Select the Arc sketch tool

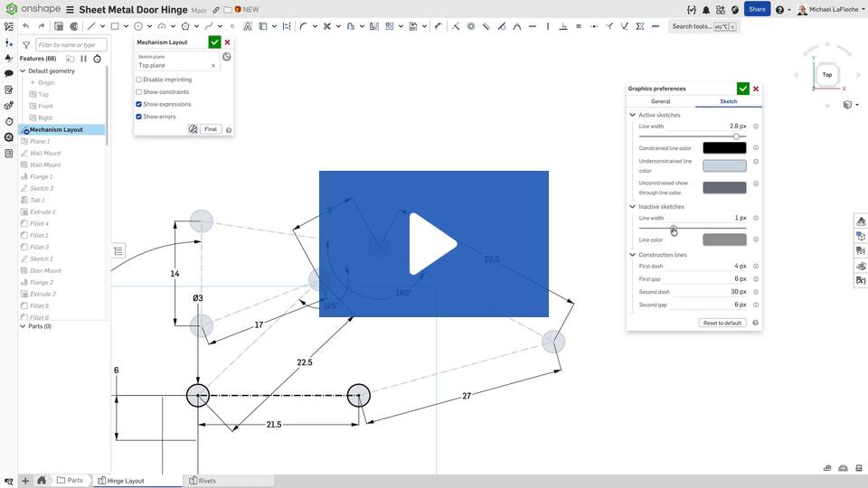click(x=162, y=26)
